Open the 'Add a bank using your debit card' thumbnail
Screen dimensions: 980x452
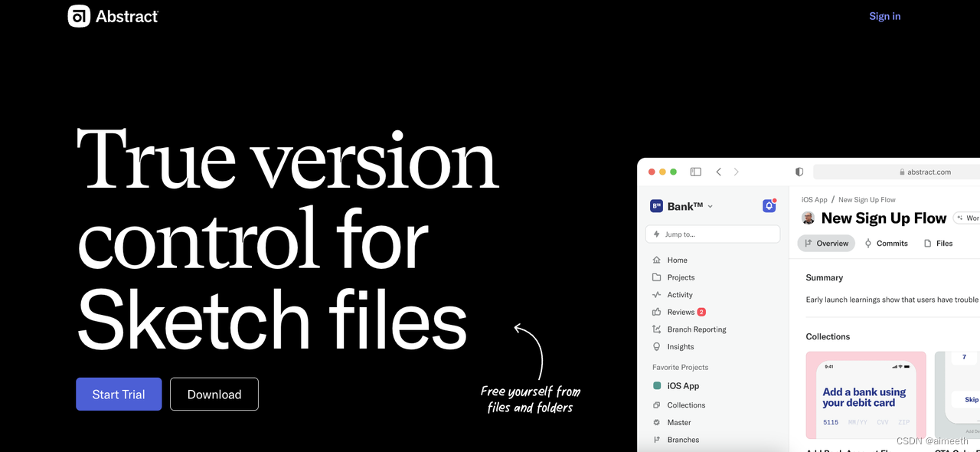[x=866, y=395]
